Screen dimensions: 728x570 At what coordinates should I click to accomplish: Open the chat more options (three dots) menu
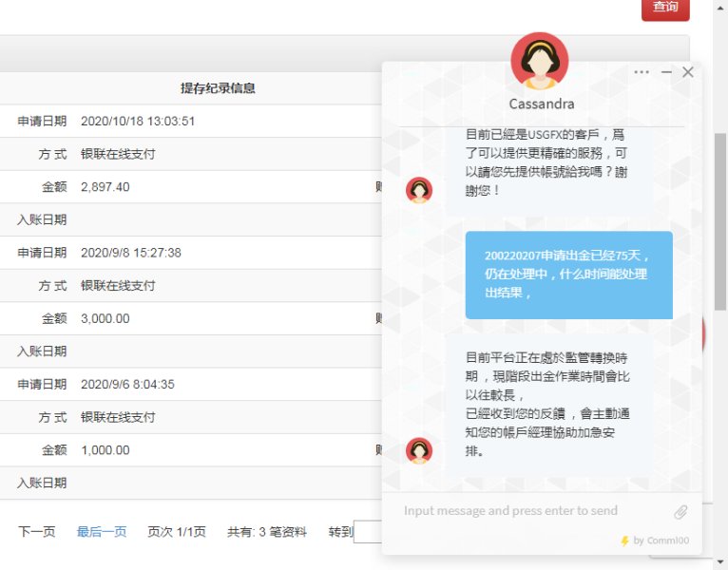(642, 72)
